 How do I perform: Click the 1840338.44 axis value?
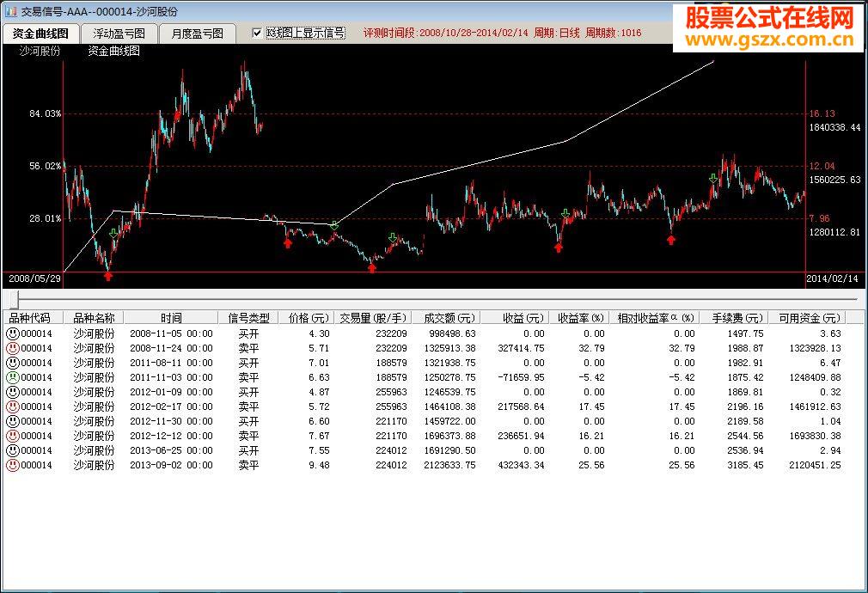[x=834, y=127]
